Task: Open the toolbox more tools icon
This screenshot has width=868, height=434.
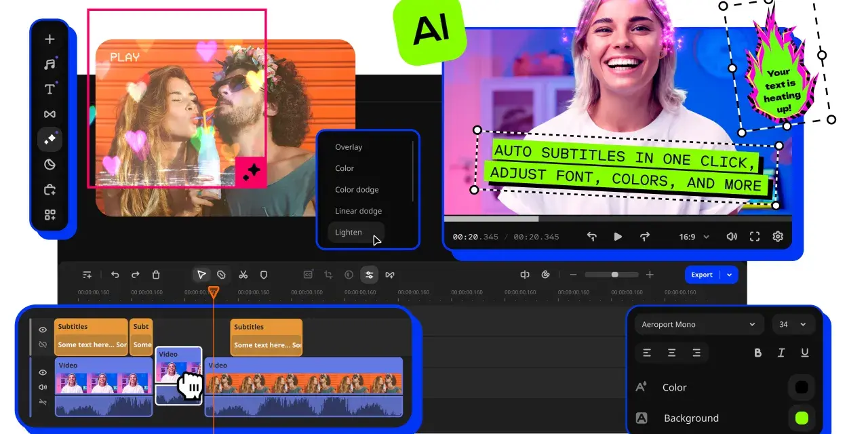Action: tap(50, 190)
